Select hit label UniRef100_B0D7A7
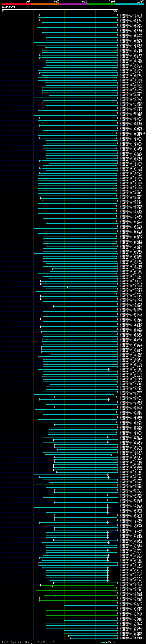 (131, 482)
